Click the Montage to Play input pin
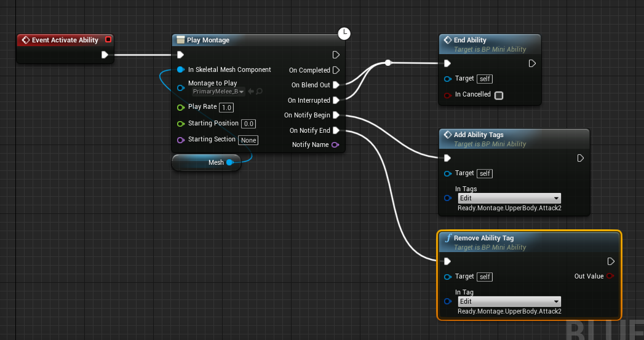 pyautogui.click(x=181, y=87)
